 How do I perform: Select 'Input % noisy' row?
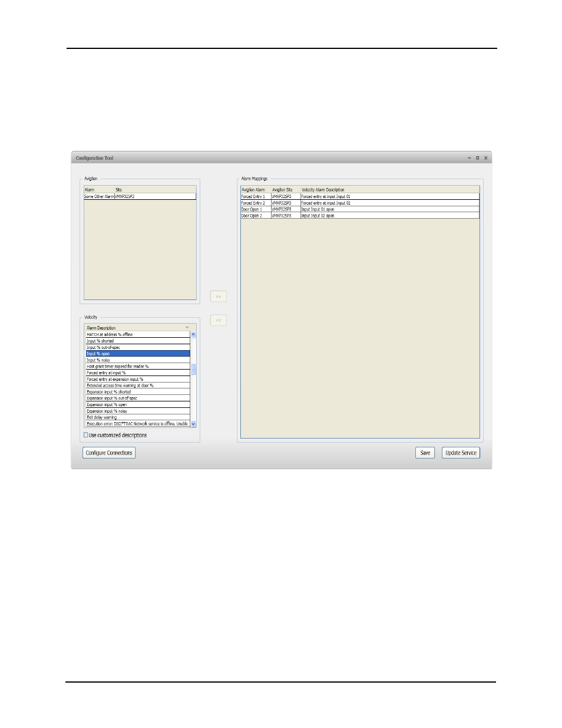pyautogui.click(x=137, y=360)
